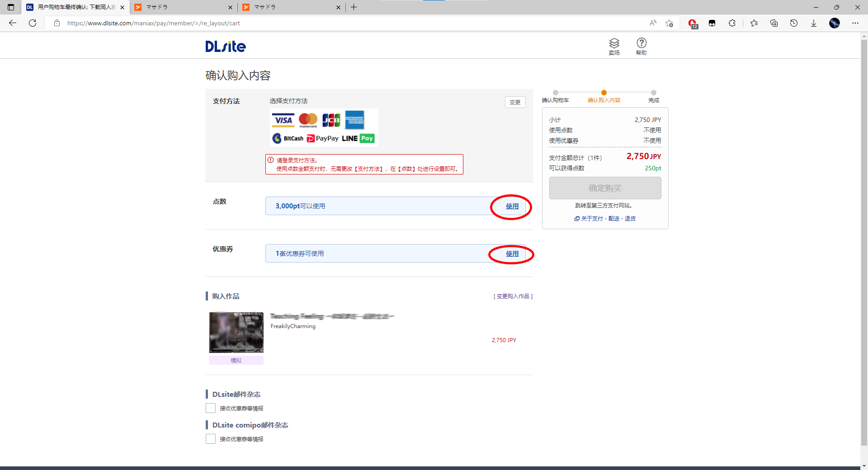Open the browser Extensions puzzle icon
The height and width of the screenshot is (470, 868).
point(732,23)
